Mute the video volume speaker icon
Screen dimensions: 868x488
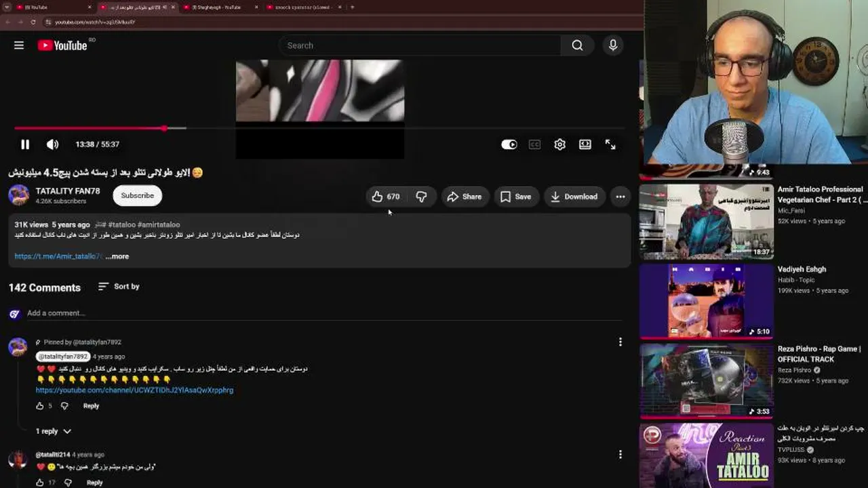click(x=52, y=144)
